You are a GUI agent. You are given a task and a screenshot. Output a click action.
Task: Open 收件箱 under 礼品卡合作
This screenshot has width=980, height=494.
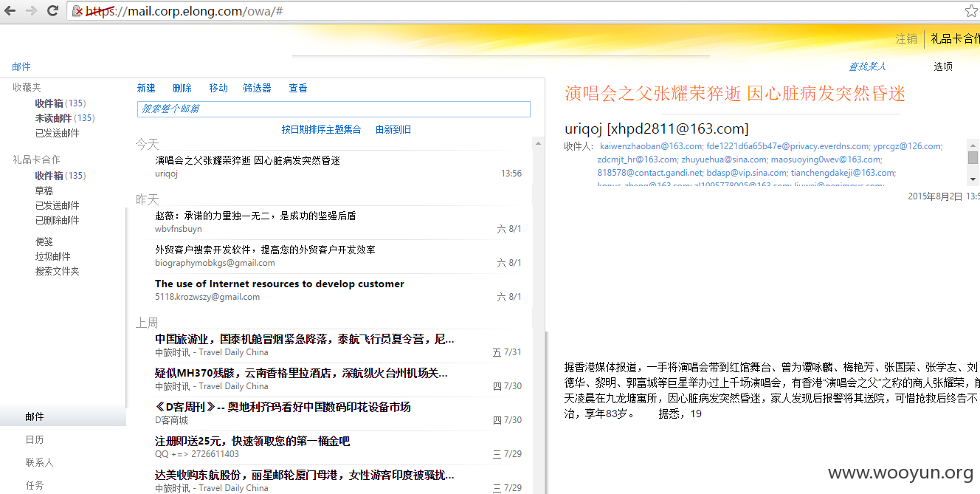coord(61,176)
